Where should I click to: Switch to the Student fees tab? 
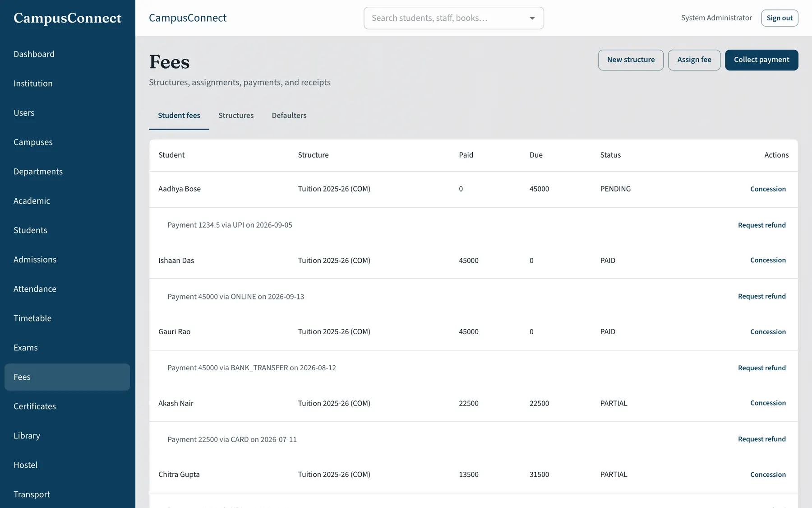pos(179,116)
